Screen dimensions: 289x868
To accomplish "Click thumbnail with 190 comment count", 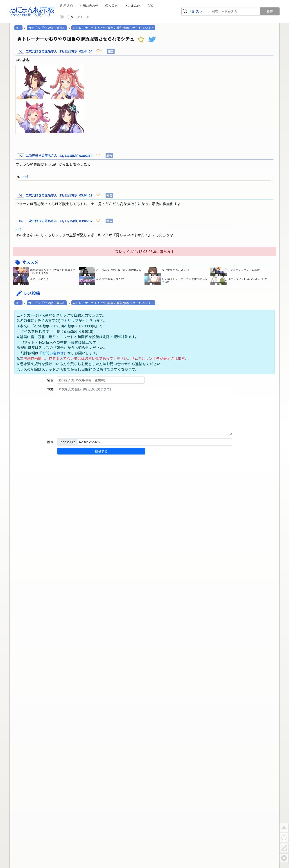I will [x=153, y=272].
